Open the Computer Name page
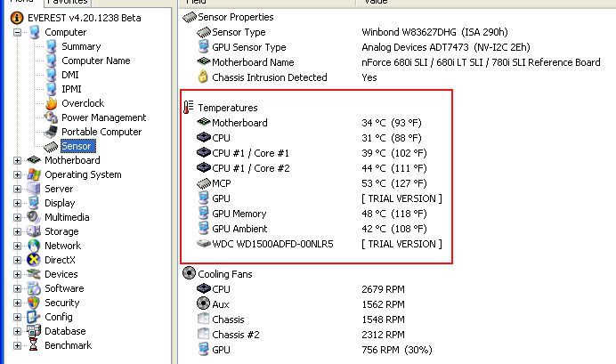 click(96, 61)
